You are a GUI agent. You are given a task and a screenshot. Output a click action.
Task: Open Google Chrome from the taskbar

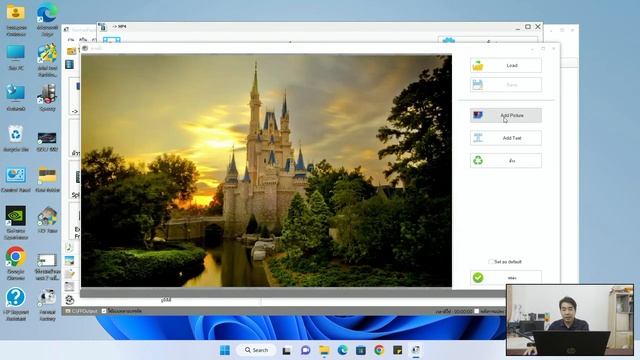[x=379, y=350]
